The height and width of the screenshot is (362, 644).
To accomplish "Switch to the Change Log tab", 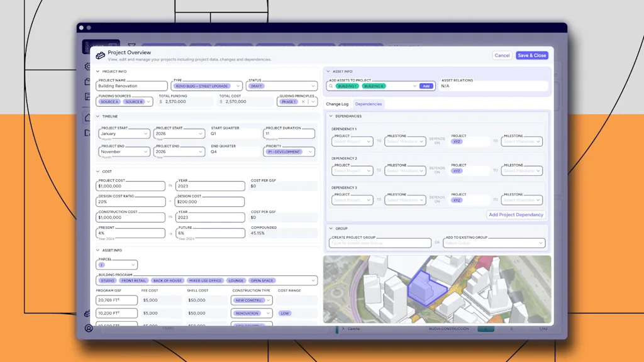I will coord(337,104).
